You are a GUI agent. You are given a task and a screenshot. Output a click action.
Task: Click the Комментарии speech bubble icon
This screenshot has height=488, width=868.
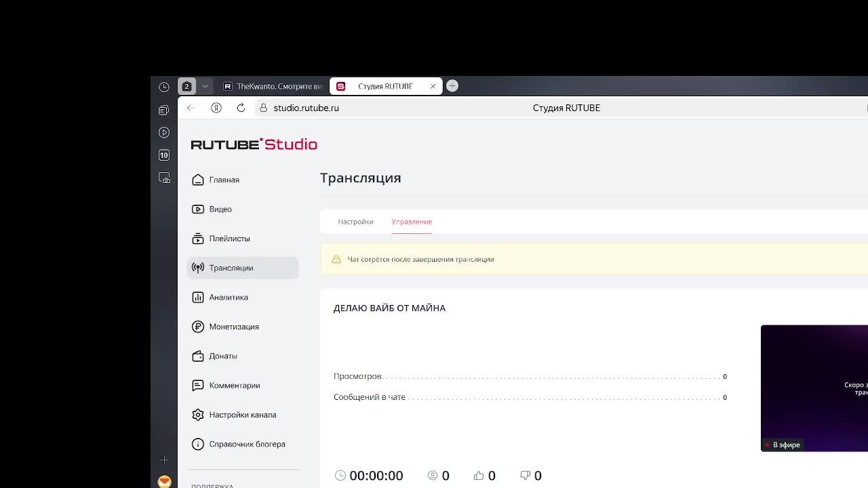click(x=198, y=385)
